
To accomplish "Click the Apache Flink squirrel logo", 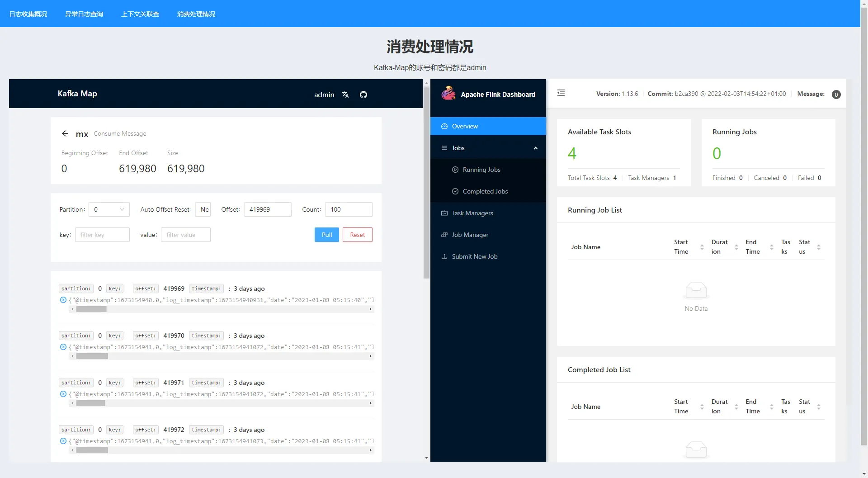I will 448,94.
